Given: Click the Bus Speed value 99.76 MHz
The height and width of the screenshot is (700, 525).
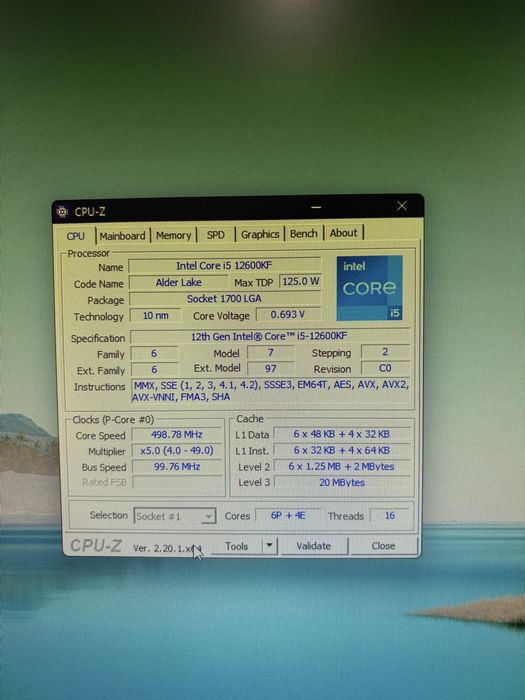Looking at the screenshot, I should click(177, 467).
